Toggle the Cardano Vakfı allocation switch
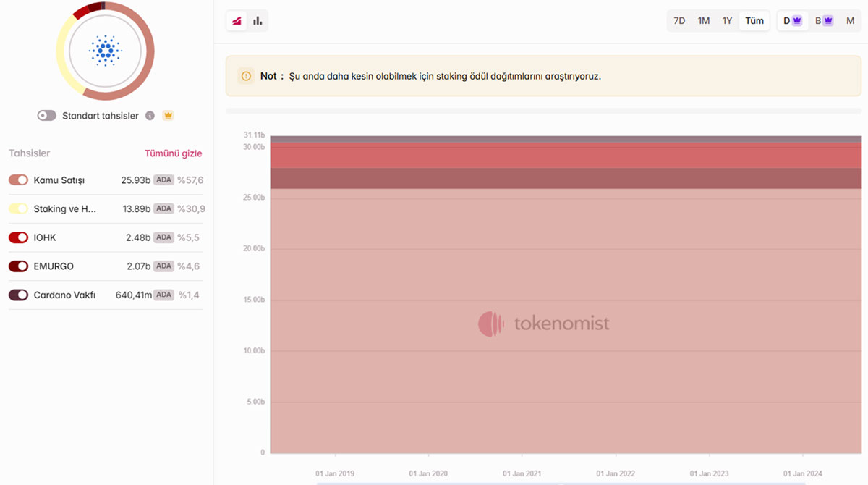 18,295
